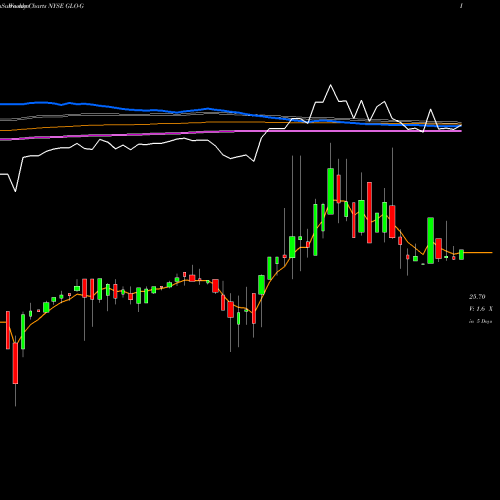Select the last green candlestick on the right

tap(461, 254)
